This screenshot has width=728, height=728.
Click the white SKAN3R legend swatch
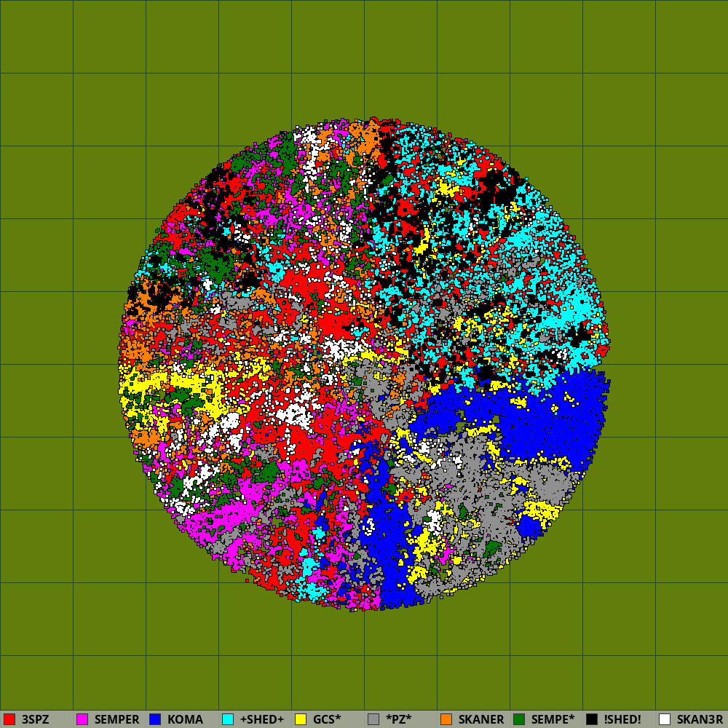665,719
